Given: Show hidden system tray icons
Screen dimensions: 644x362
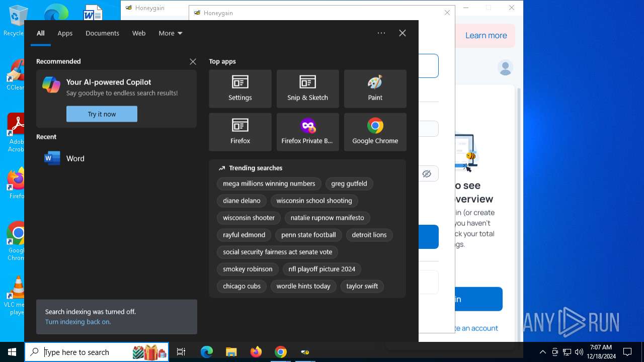Looking at the screenshot, I should tap(542, 352).
